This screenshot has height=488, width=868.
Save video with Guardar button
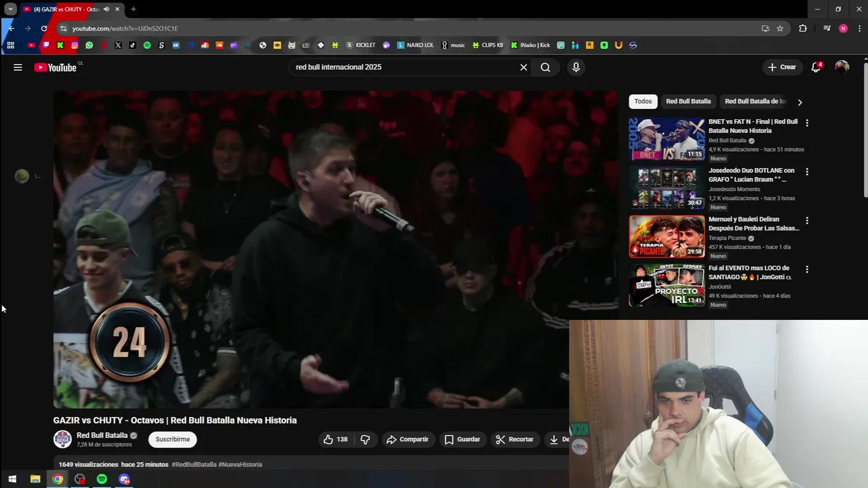(x=462, y=439)
